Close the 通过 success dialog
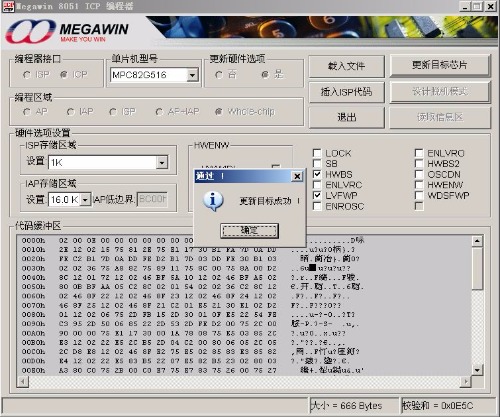This screenshot has width=500, height=417. coord(297,176)
